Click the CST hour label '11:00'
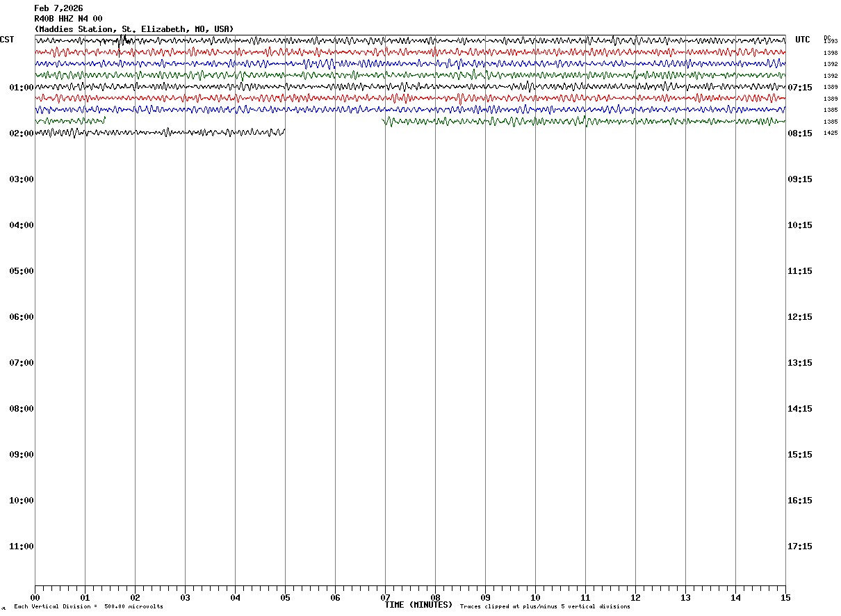Viewport: 841px width, 616px height. (22, 546)
